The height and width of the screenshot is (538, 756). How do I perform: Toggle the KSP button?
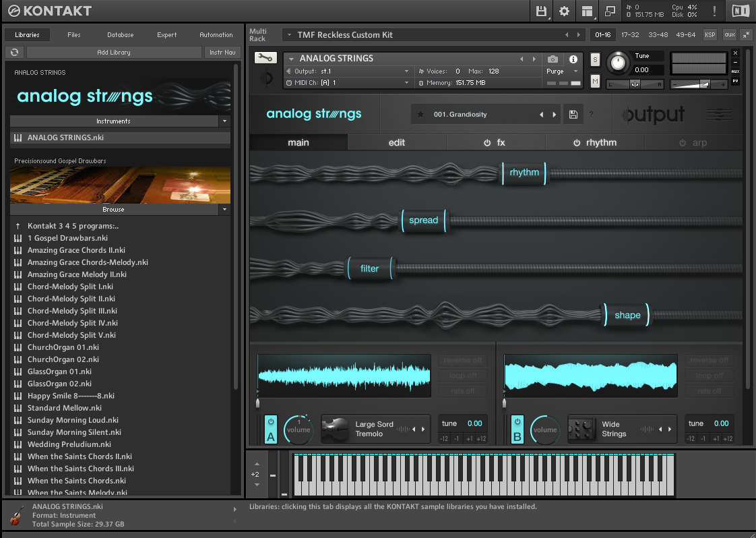point(710,35)
